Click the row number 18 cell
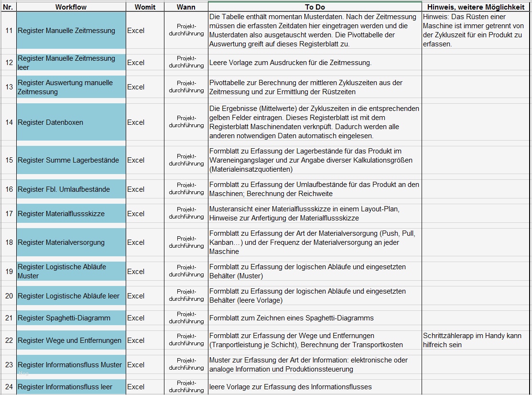This screenshot has height=395, width=532. (x=9, y=242)
